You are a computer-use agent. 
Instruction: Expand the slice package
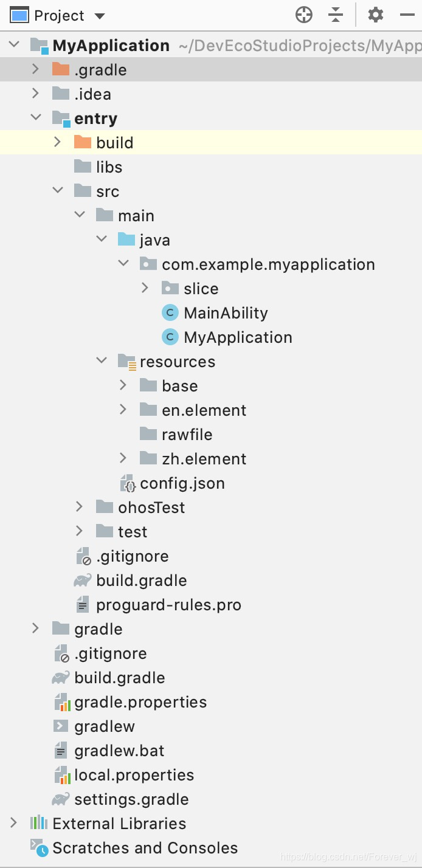pos(145,289)
